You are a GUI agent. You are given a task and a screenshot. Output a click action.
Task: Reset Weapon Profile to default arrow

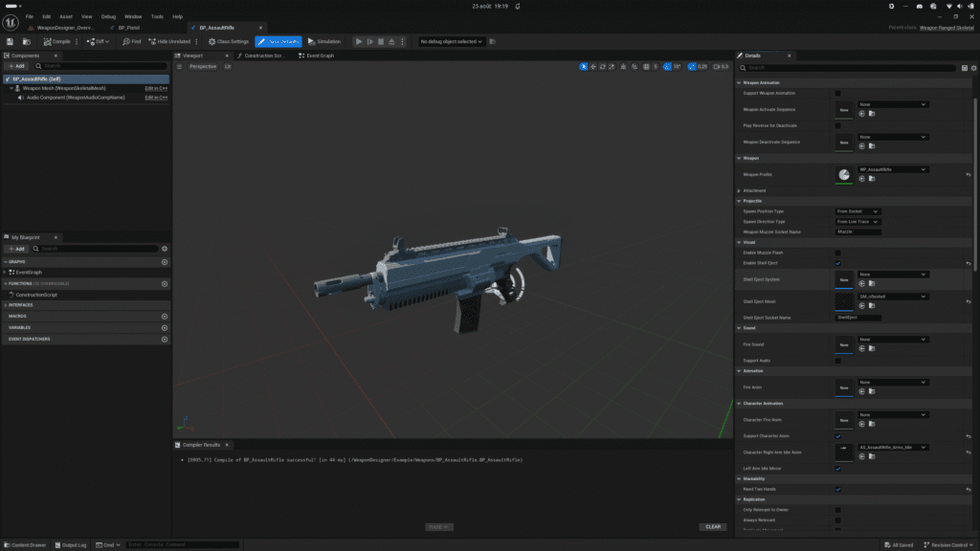coord(969,175)
